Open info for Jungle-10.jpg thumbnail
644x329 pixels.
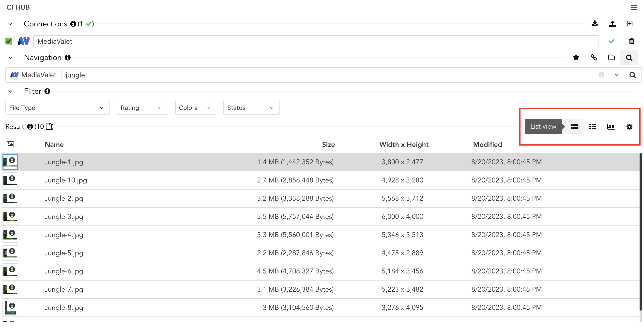coord(12,178)
